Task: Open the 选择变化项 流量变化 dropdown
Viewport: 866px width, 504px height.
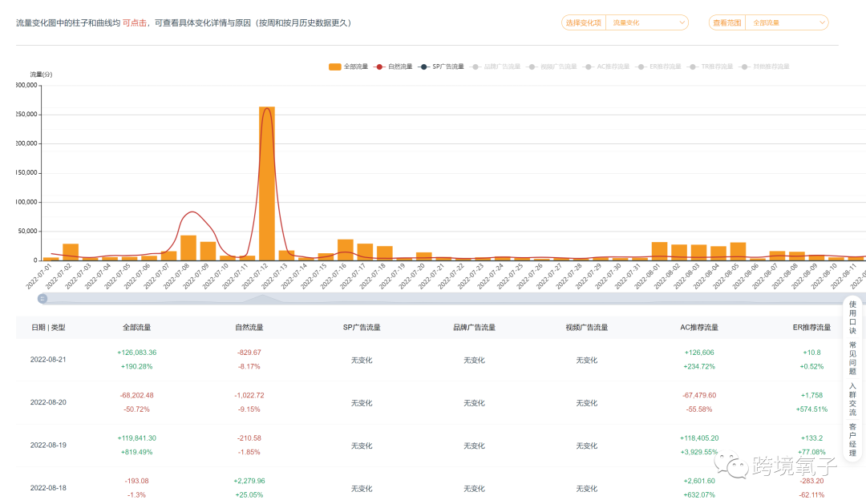Action: pyautogui.click(x=625, y=22)
